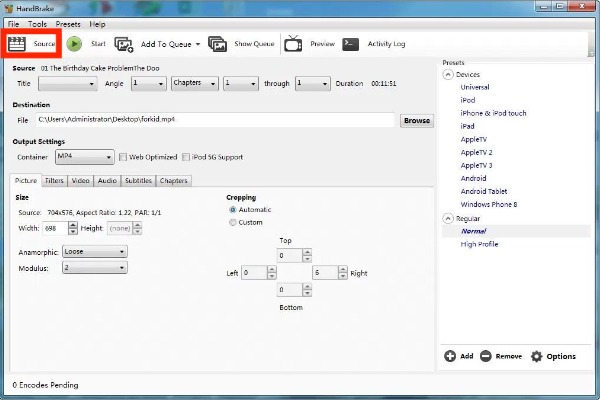
Task: Collapse the Regular preset group
Action: pyautogui.click(x=448, y=219)
